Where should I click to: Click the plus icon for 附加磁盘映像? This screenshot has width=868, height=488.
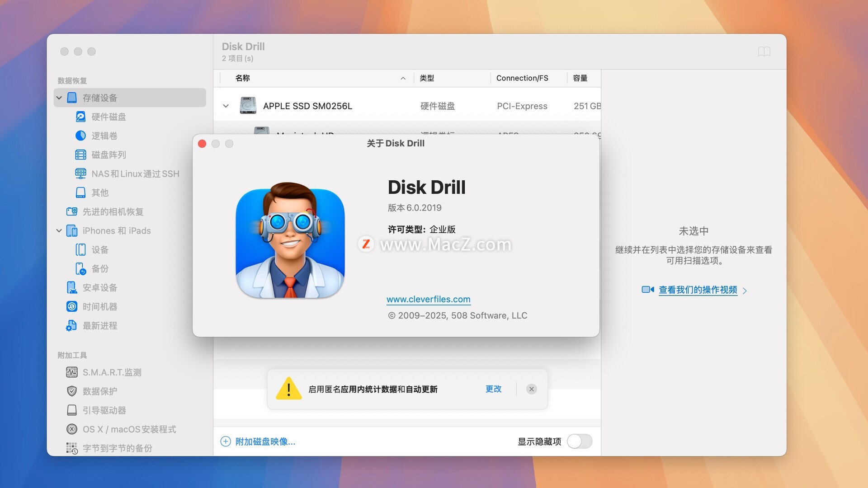[x=225, y=441]
